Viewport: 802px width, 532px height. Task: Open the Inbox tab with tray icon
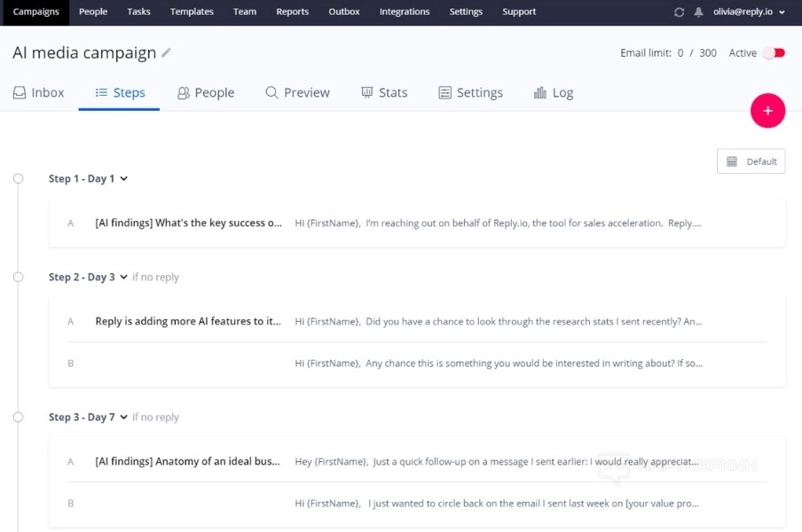click(39, 92)
